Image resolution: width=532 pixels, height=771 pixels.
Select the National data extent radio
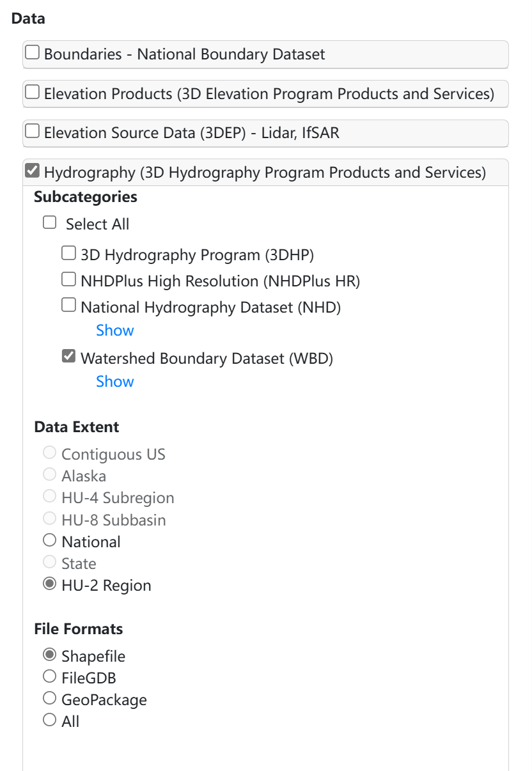pos(50,541)
